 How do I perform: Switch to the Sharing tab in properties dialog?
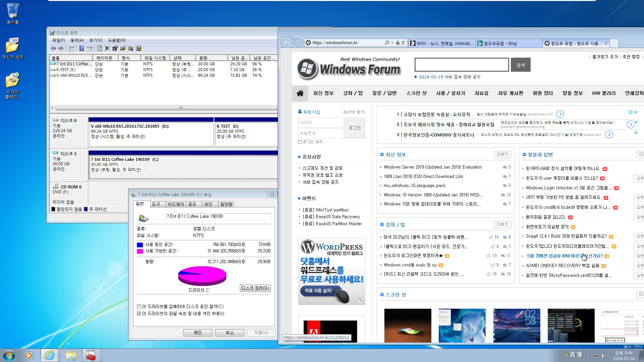(194, 204)
